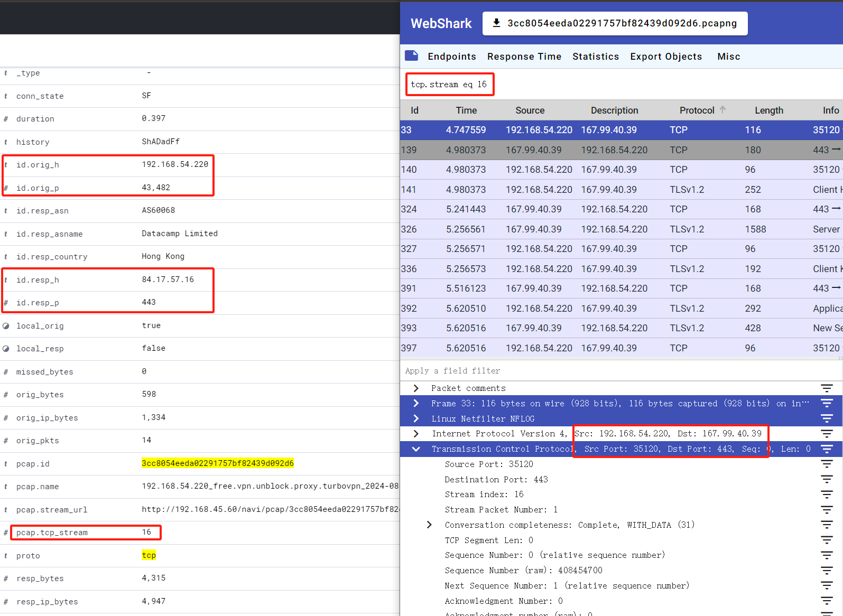
Task: Open the Response Time menu
Action: 524,57
